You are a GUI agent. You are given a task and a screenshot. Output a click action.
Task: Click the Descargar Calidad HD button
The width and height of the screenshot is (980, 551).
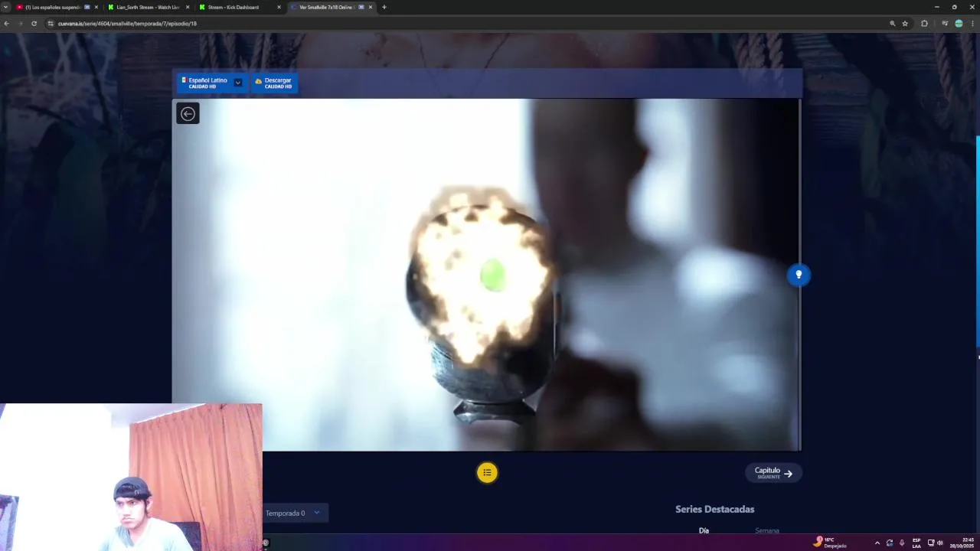click(x=274, y=83)
